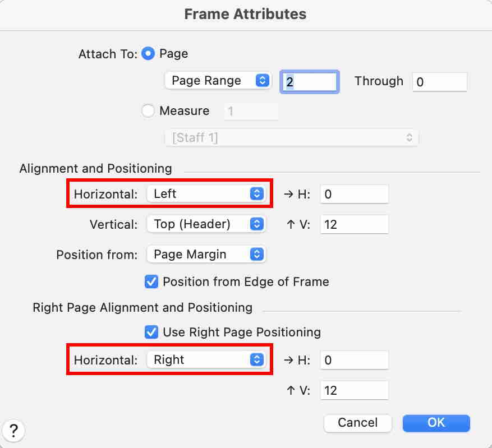Click the help question mark button

(14, 431)
